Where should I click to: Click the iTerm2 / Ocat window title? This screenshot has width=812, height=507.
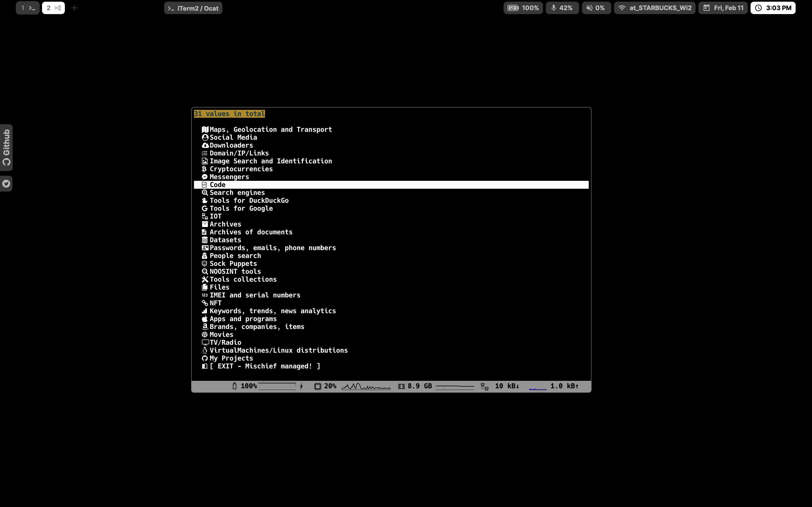(193, 8)
